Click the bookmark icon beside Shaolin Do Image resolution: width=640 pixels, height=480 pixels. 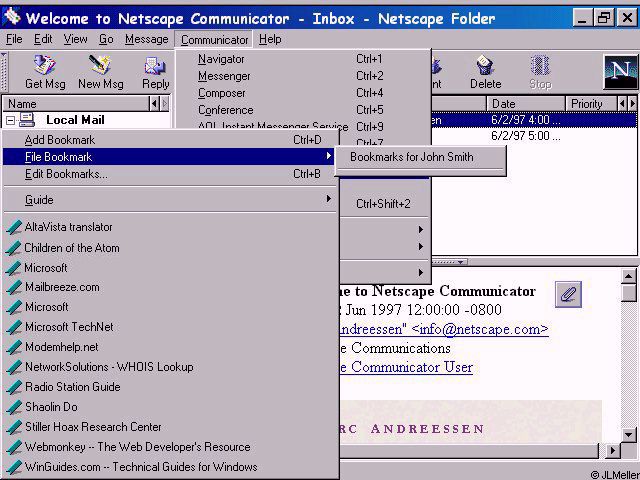(x=14, y=407)
